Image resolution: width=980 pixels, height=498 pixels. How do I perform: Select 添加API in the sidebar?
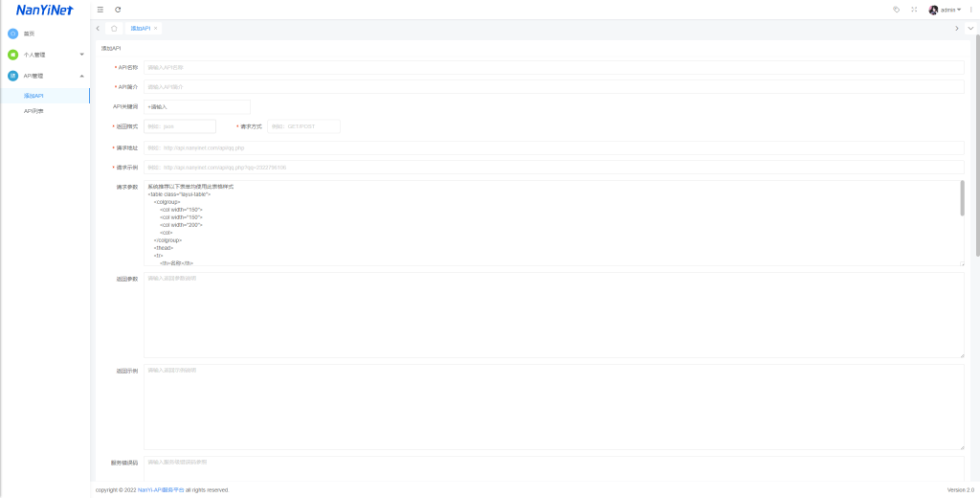tap(33, 96)
